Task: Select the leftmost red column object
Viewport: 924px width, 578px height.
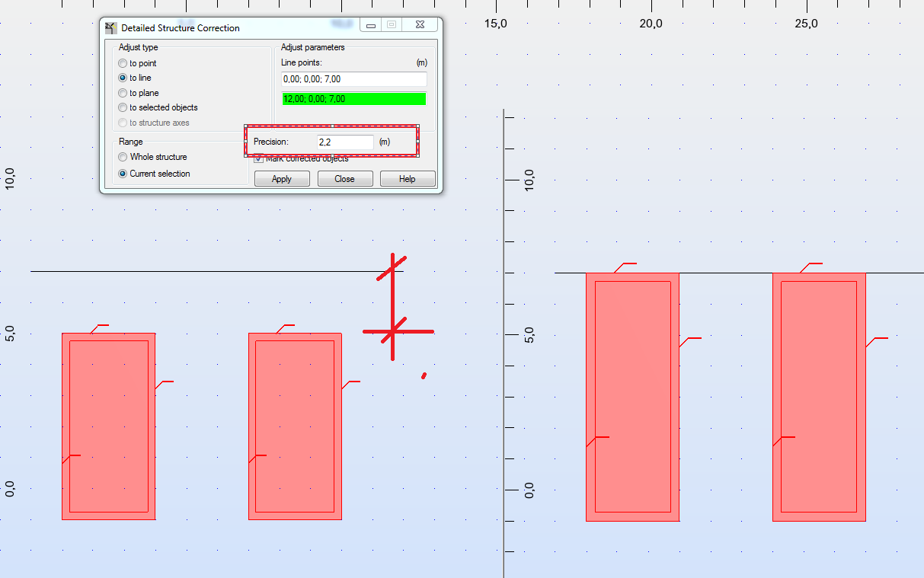Action: [x=108, y=426]
